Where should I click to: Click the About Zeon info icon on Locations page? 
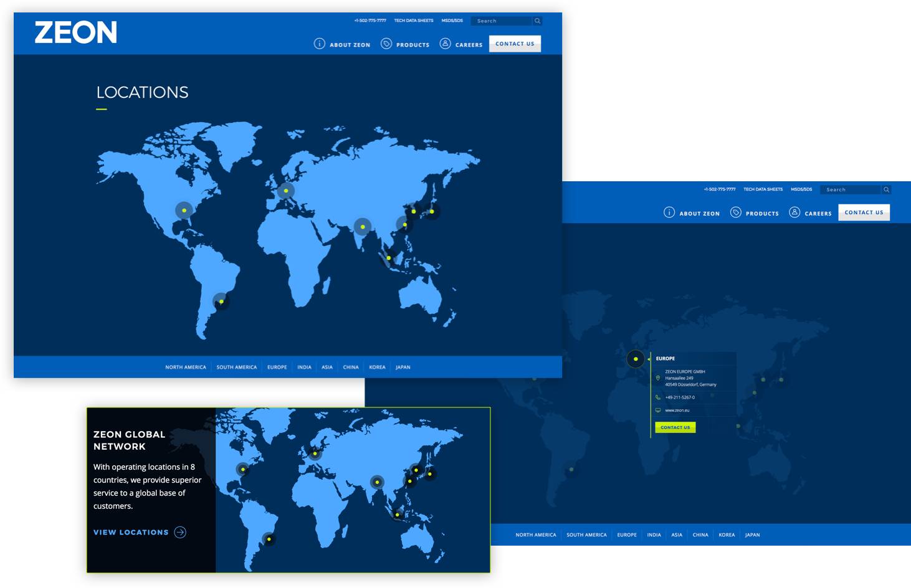click(x=319, y=44)
